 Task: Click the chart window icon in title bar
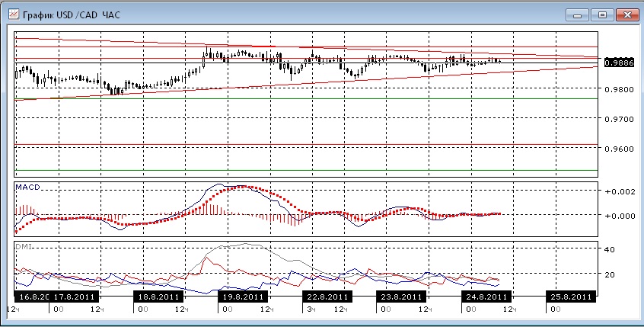pyautogui.click(x=14, y=15)
